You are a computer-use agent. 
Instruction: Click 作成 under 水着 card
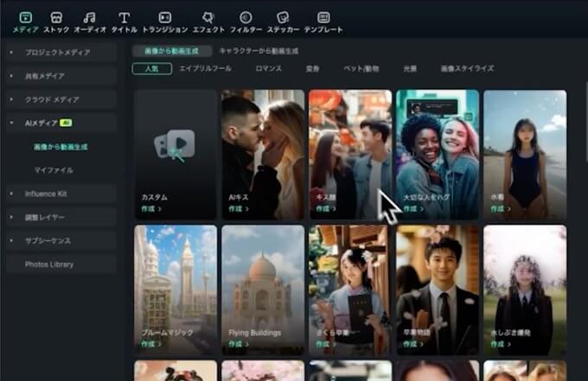tap(501, 209)
